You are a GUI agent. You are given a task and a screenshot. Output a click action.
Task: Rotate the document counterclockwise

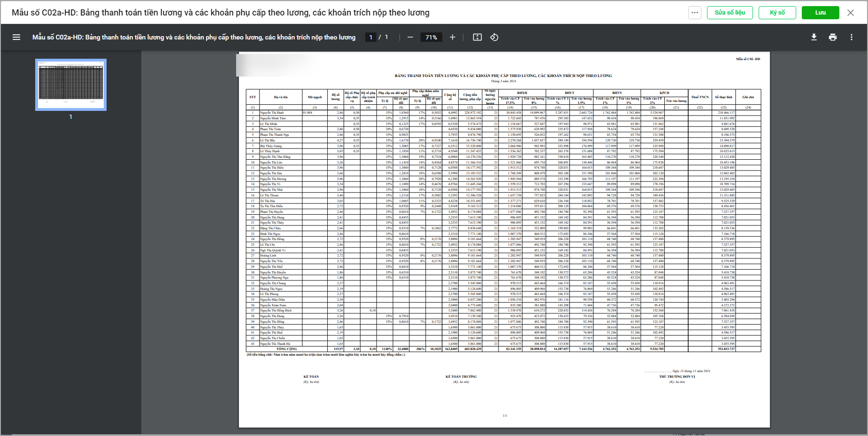pos(494,37)
